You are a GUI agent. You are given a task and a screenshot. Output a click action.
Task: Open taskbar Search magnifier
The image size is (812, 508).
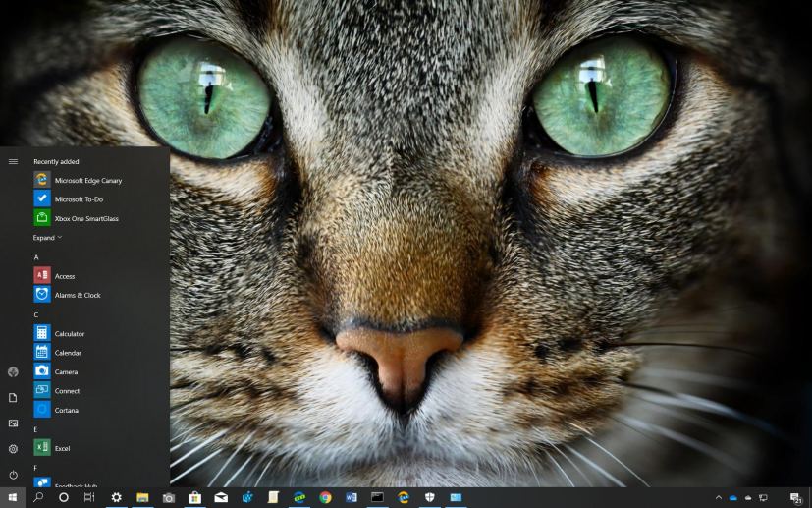[38, 497]
